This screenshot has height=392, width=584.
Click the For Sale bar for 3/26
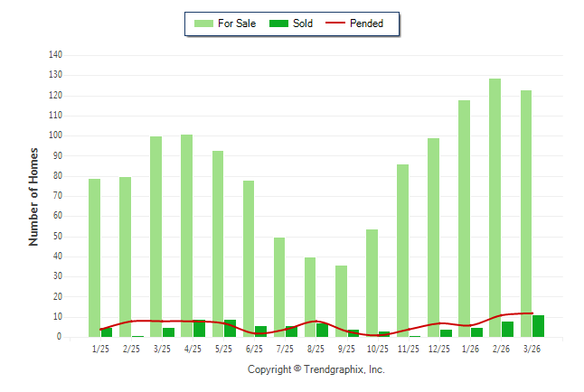(526, 213)
